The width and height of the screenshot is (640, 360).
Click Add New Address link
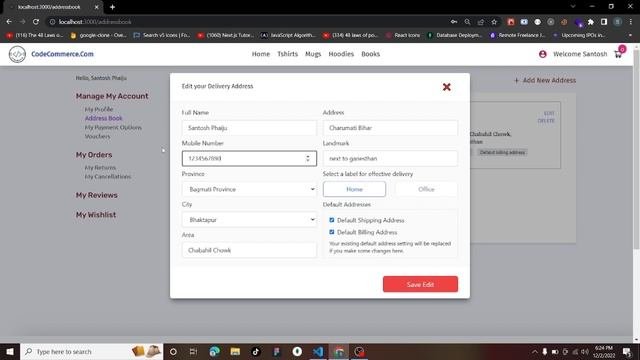pos(545,80)
